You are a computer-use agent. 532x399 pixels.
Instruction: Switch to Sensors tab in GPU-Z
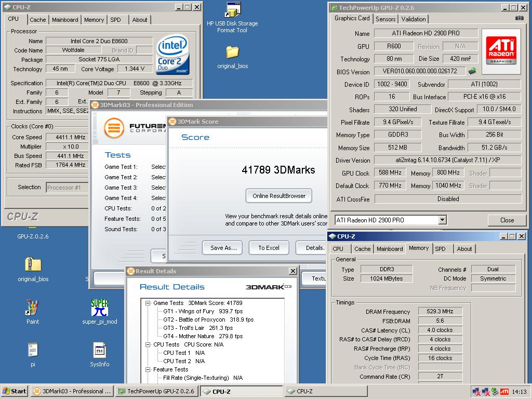pos(385,19)
